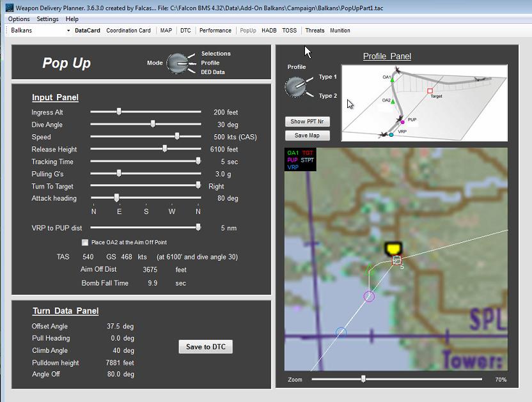Click the white target square on map
This screenshot has width=532, height=402.
(397, 260)
